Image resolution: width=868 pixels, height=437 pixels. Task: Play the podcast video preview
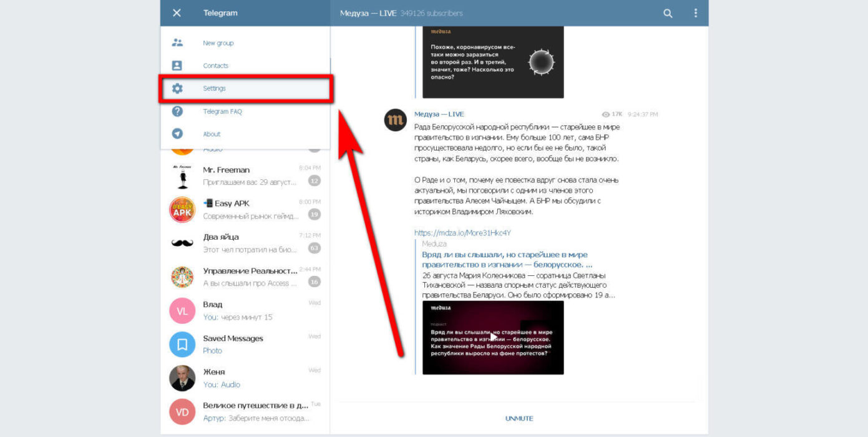(x=493, y=338)
